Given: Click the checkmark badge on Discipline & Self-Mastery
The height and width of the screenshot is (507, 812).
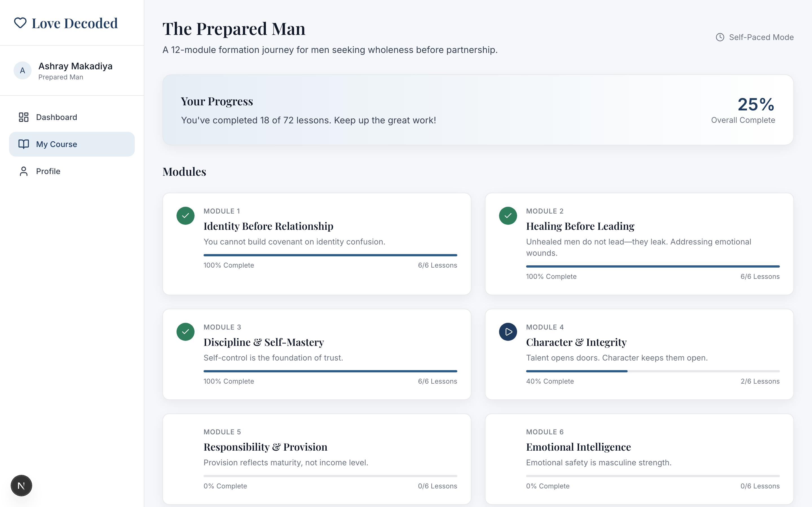Looking at the screenshot, I should 185,332.
